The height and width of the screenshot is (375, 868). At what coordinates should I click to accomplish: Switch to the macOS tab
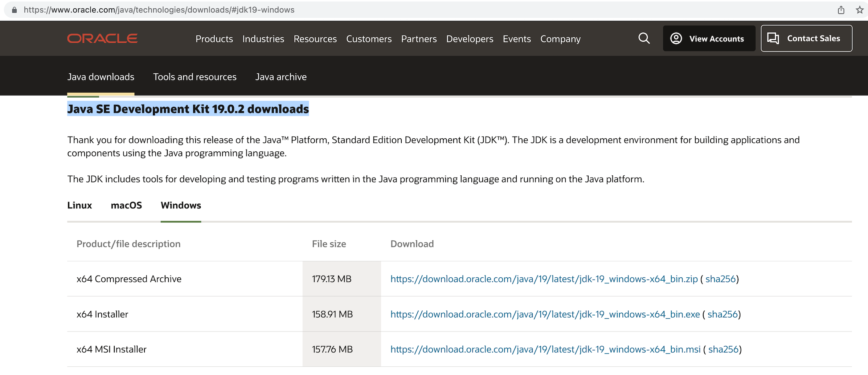point(126,205)
